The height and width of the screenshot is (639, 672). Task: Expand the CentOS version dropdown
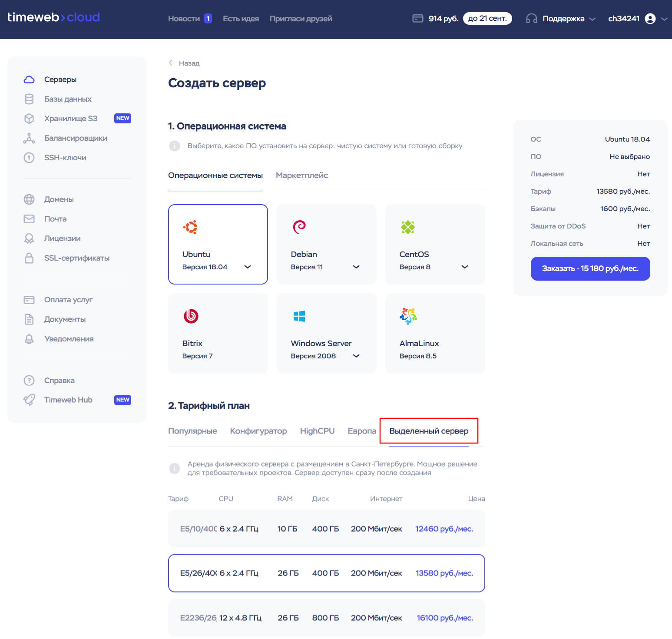coord(465,267)
